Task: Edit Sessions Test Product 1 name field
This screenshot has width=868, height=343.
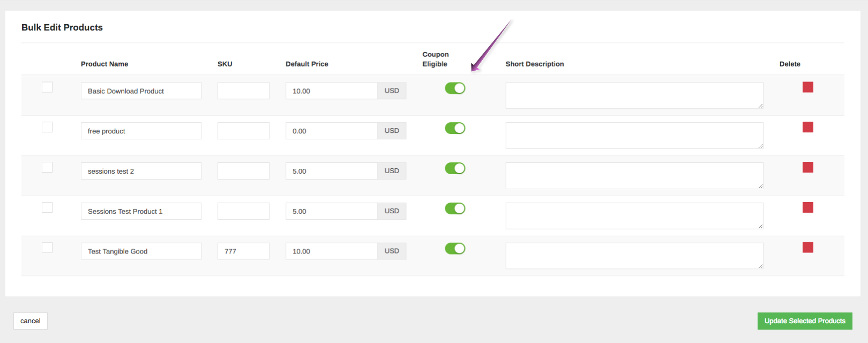Action: pyautogui.click(x=141, y=211)
